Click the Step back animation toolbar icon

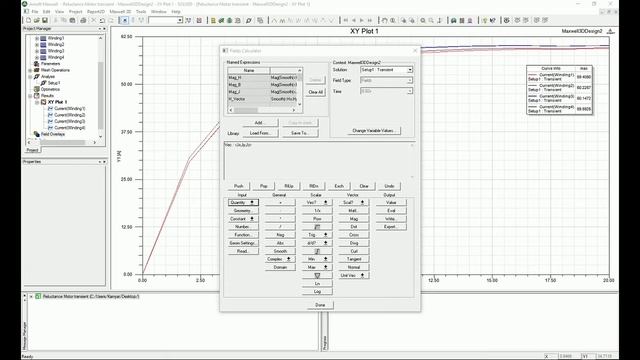(x=353, y=20)
